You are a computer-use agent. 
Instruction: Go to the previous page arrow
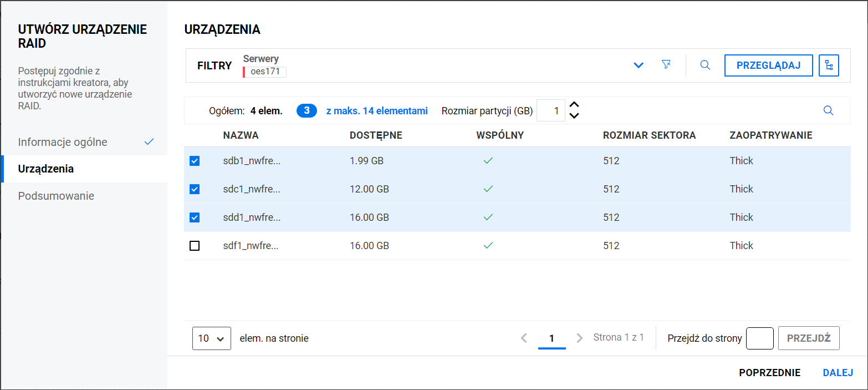coord(524,338)
